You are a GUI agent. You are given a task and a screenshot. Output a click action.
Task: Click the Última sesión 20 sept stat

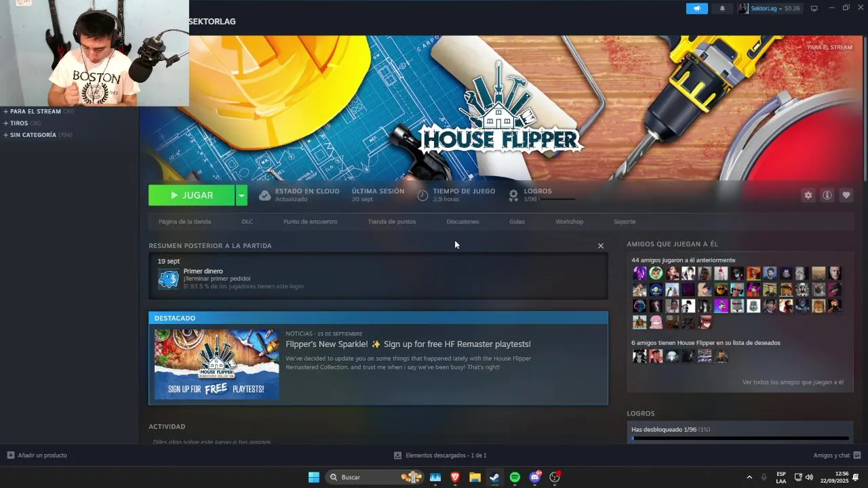(378, 195)
